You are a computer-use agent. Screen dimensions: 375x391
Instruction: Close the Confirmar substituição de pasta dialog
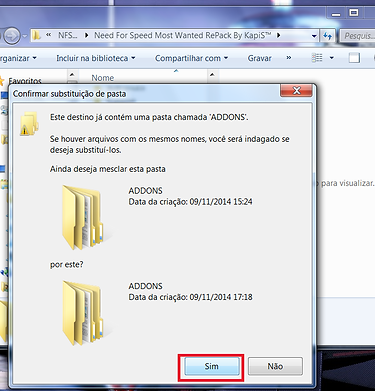[296, 90]
